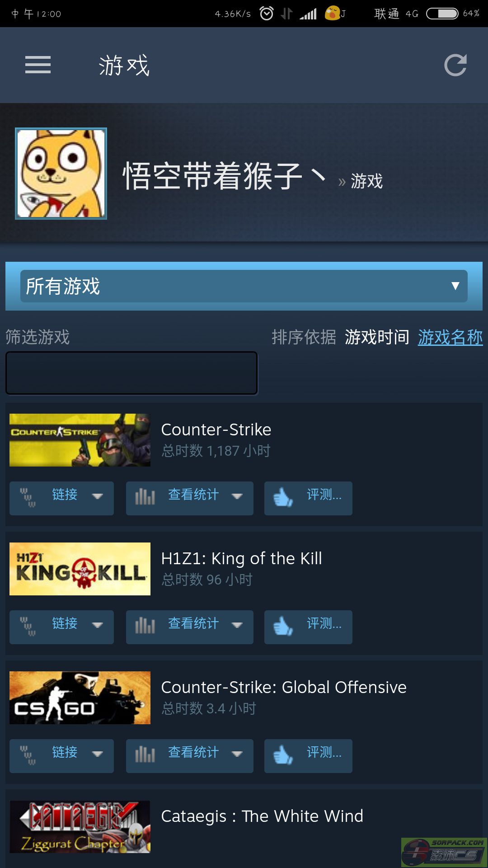Image resolution: width=488 pixels, height=868 pixels.
Task: Click the thumbs-up review icon for Counter-Strike
Action: coord(283,498)
